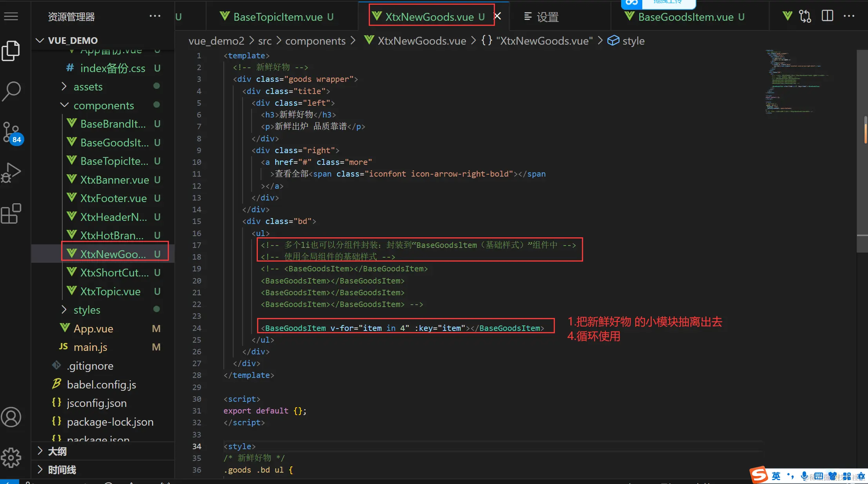This screenshot has height=484, width=868.
Task: Open explorer panel more actions ellipsis
Action: 155,16
